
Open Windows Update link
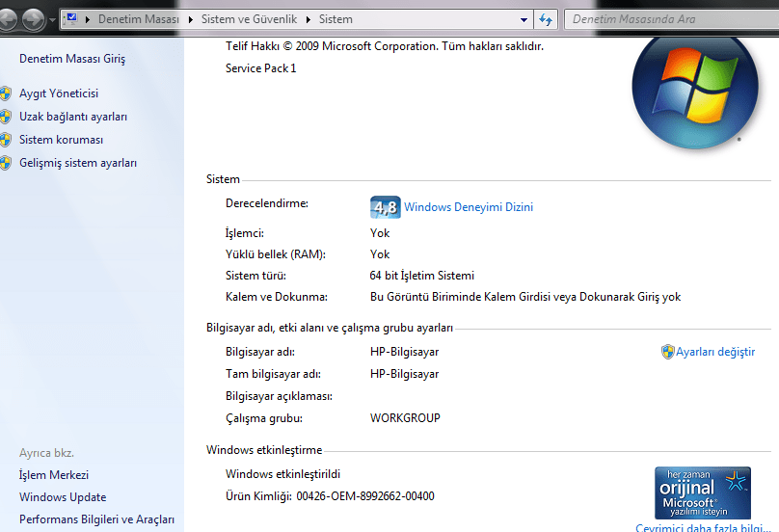click(x=63, y=497)
